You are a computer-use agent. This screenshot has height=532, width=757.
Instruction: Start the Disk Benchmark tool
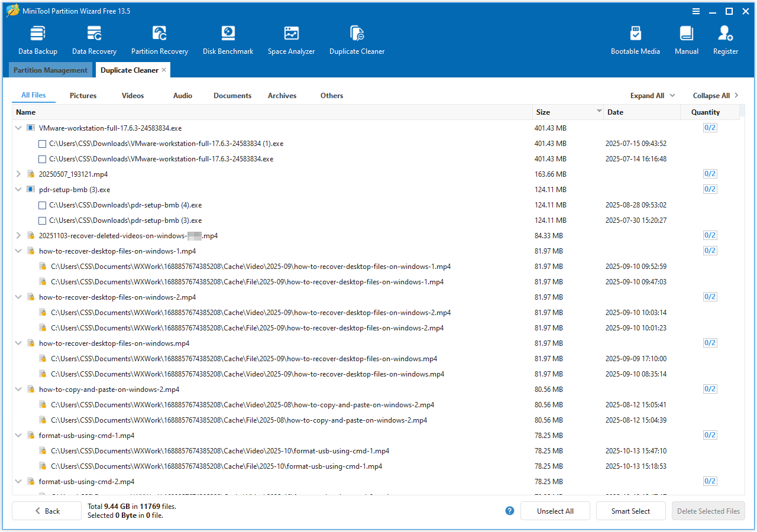coord(228,40)
